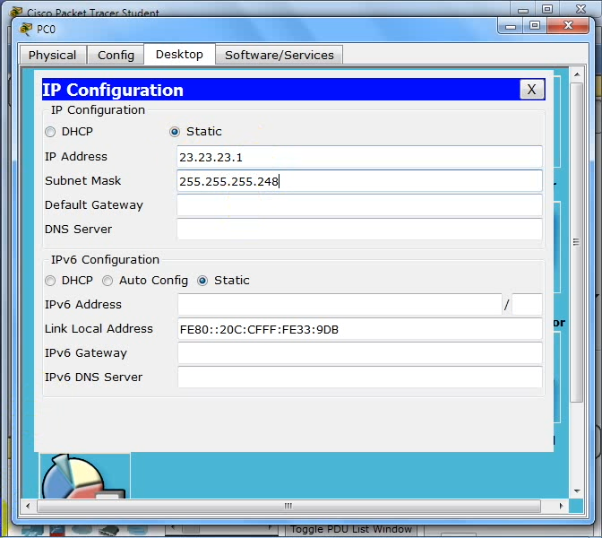Click the DNS Server input field
Viewport: 602px width, 538px height.
359,229
